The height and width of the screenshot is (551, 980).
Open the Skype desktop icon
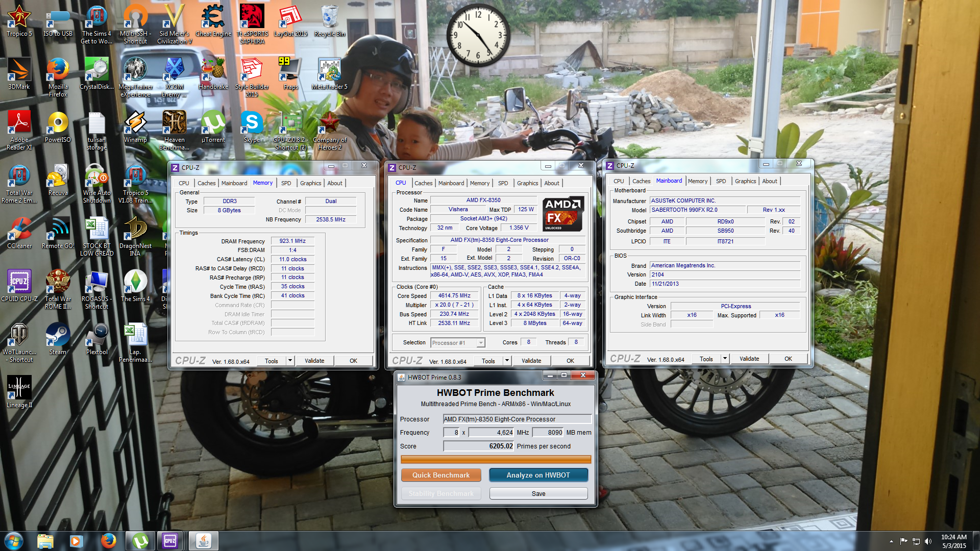pos(252,128)
